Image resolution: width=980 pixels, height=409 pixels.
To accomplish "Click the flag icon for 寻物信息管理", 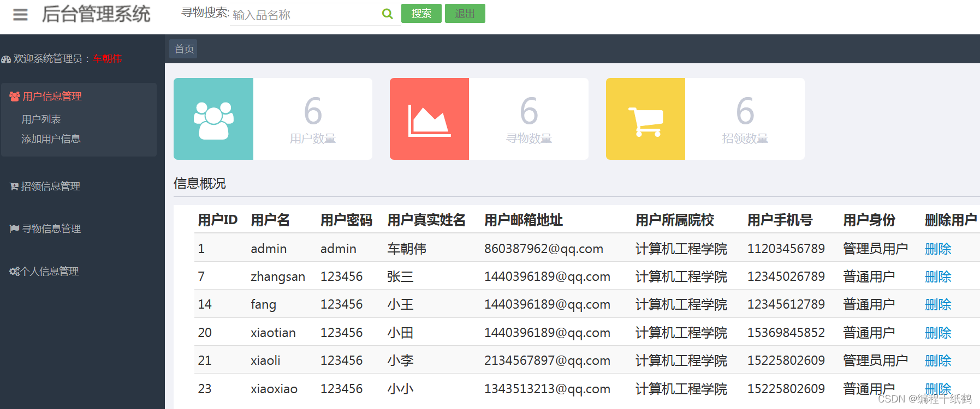I will [15, 228].
